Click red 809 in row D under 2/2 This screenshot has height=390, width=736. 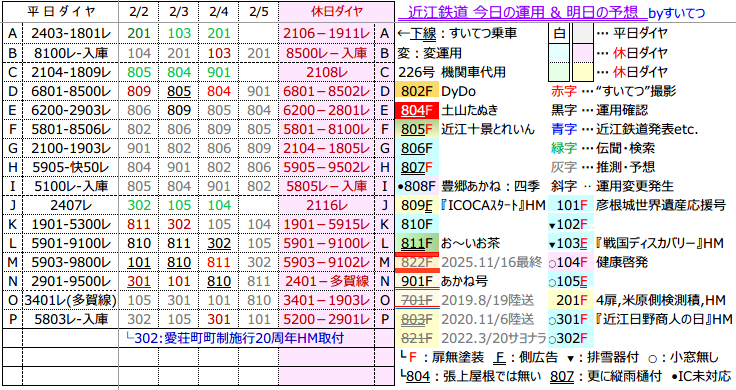[139, 91]
